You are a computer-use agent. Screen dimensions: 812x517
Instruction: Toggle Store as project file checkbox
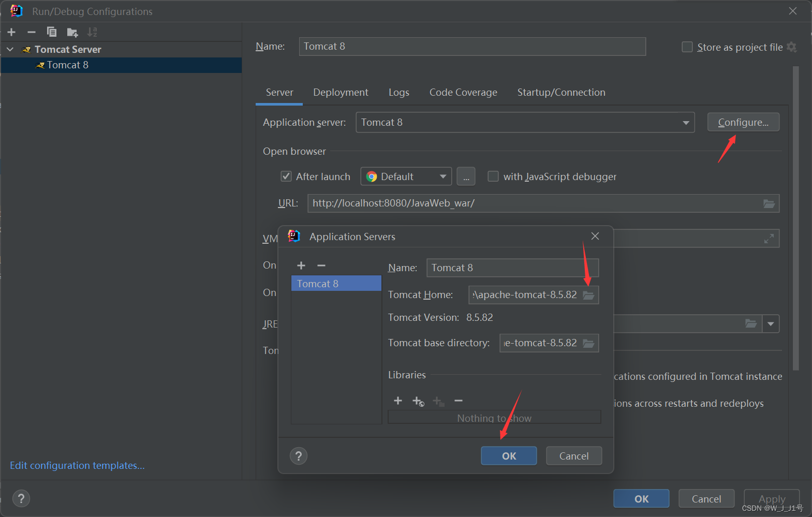coord(687,47)
